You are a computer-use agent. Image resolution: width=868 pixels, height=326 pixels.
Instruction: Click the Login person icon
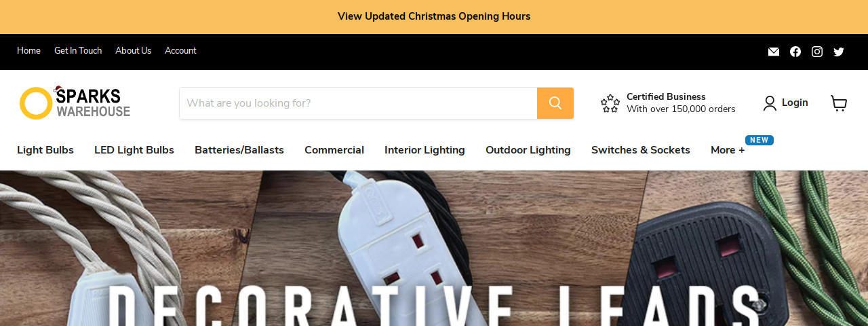(x=770, y=103)
